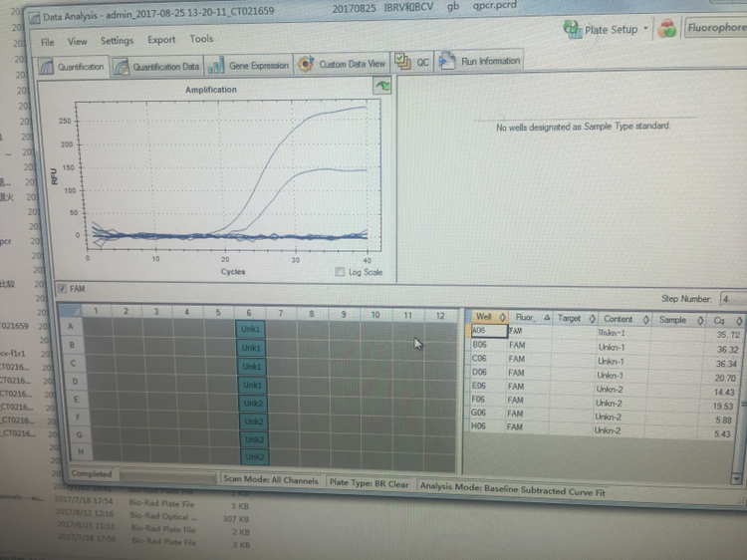Sort by the Sample column header
The width and height of the screenshot is (747, 560).
pos(679,320)
